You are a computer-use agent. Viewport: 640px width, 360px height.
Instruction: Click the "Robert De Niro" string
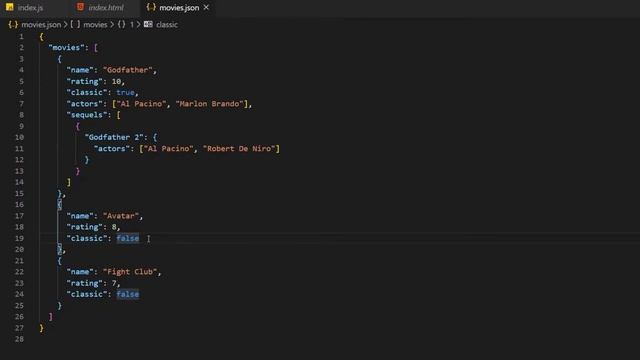[x=239, y=149]
